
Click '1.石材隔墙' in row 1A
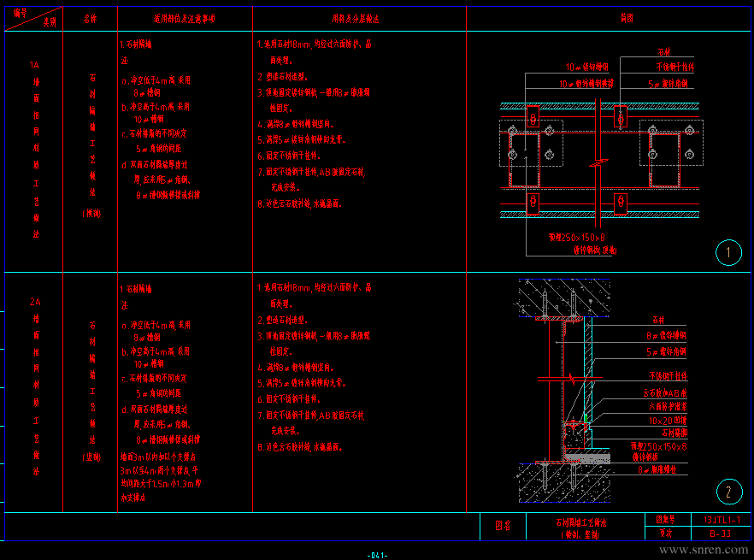(136, 44)
